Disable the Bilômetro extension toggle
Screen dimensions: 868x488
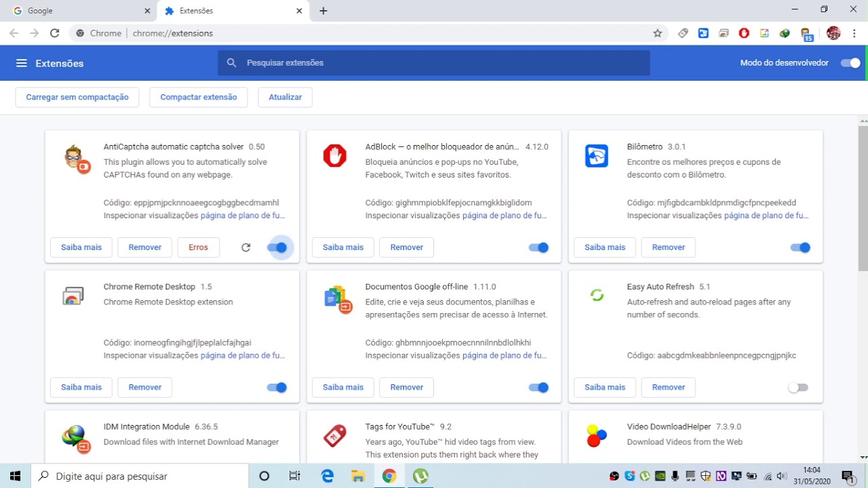(x=801, y=247)
